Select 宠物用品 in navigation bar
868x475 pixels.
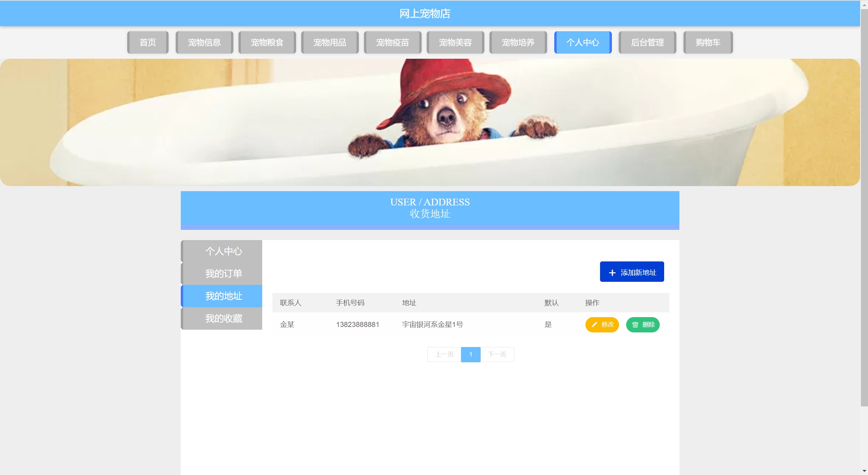(330, 42)
